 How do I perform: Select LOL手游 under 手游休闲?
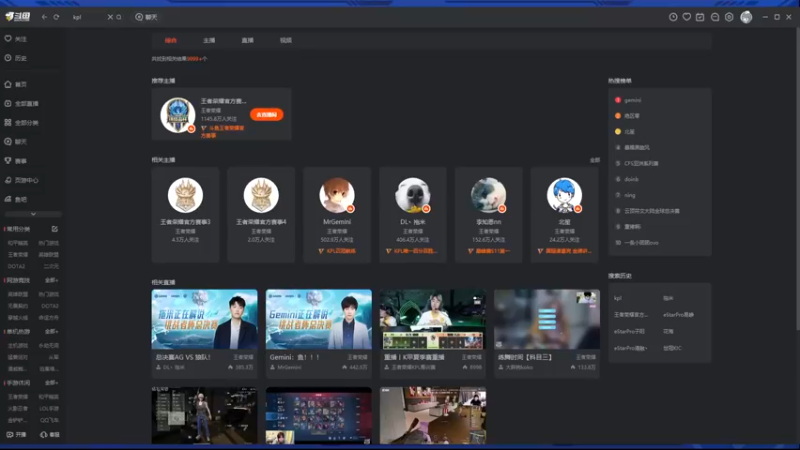pos(49,409)
